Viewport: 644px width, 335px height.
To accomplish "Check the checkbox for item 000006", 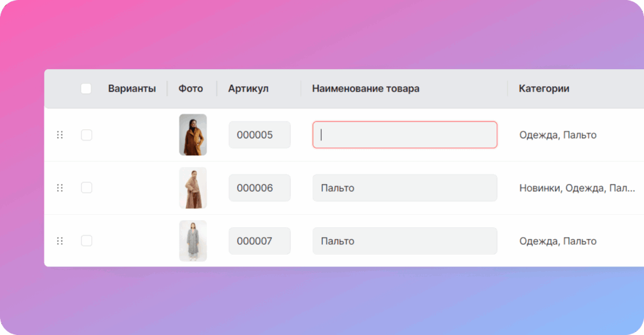I will 86,188.
